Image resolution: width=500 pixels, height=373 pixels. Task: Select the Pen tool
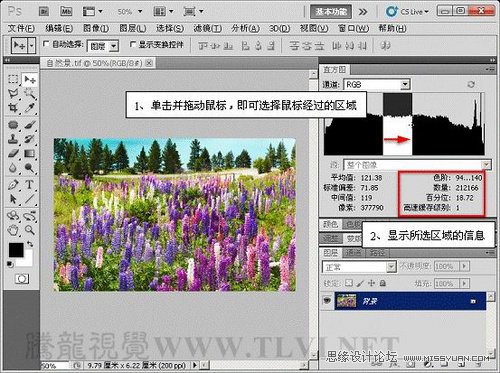[x=13, y=184]
